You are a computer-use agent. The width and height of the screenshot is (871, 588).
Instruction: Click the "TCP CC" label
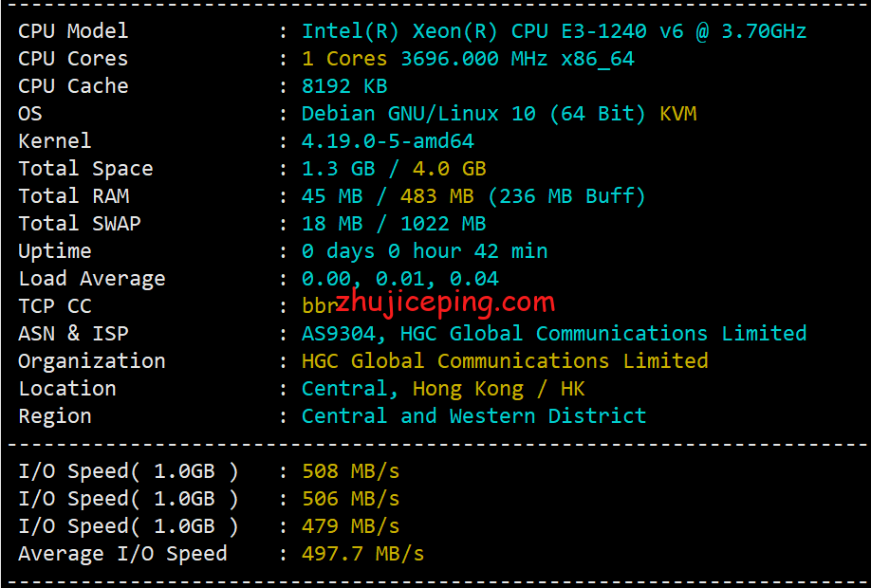click(x=55, y=306)
